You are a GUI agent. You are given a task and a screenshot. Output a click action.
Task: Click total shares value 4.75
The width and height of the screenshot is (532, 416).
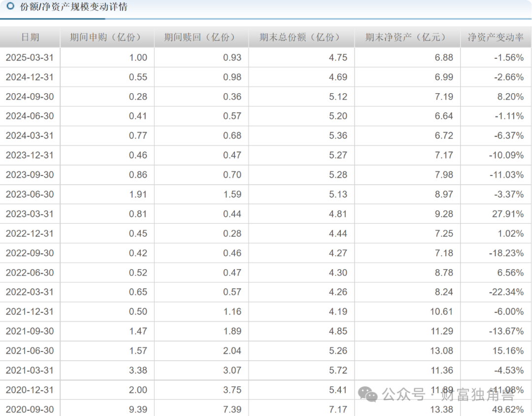coord(338,57)
